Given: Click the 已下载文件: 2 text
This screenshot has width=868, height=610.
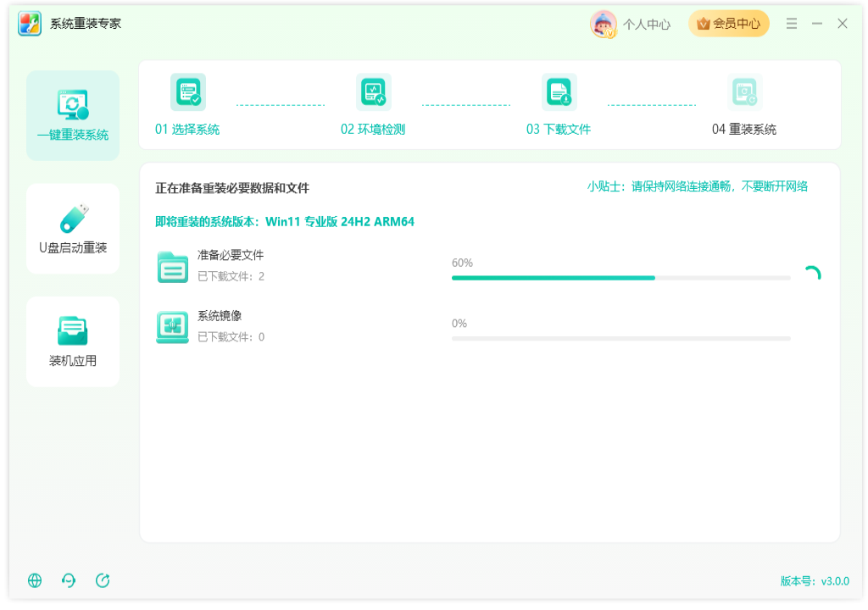Looking at the screenshot, I should click(x=231, y=276).
